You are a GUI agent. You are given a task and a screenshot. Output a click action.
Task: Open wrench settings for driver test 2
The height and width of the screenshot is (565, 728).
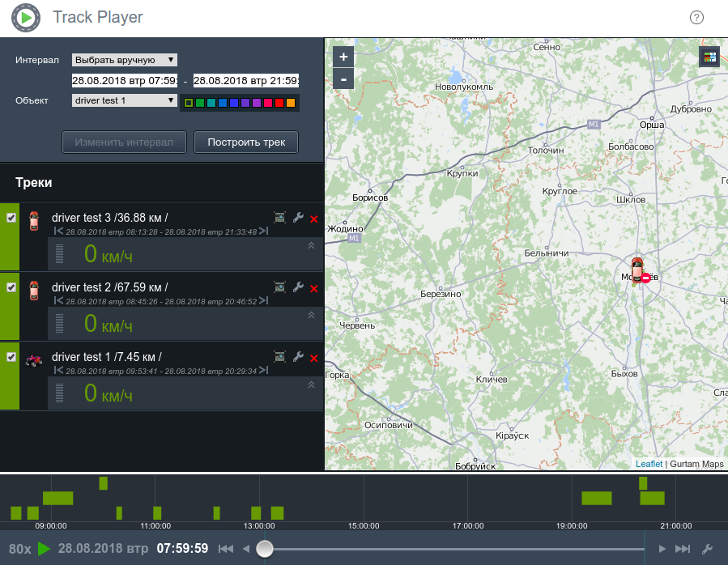[297, 287]
